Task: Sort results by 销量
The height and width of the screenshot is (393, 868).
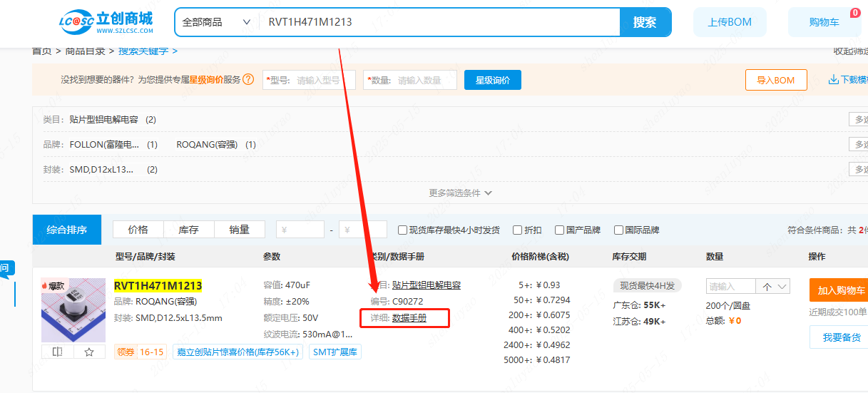Action: tap(239, 230)
